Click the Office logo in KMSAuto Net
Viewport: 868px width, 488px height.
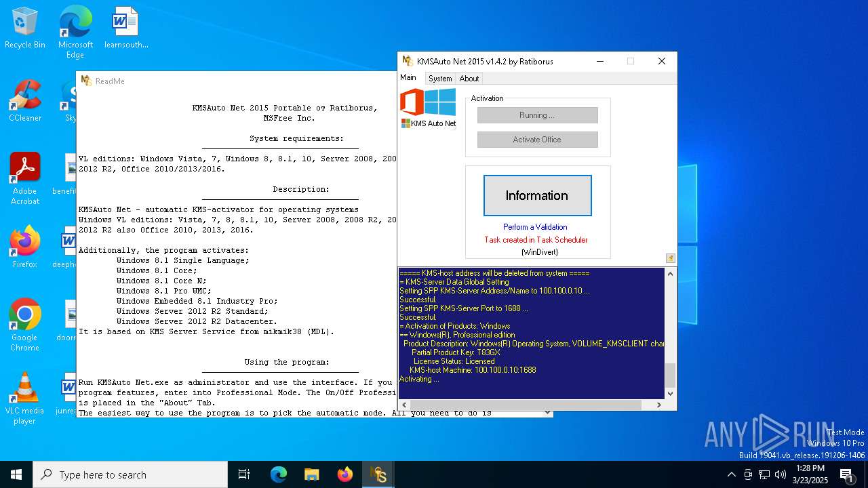tap(412, 102)
